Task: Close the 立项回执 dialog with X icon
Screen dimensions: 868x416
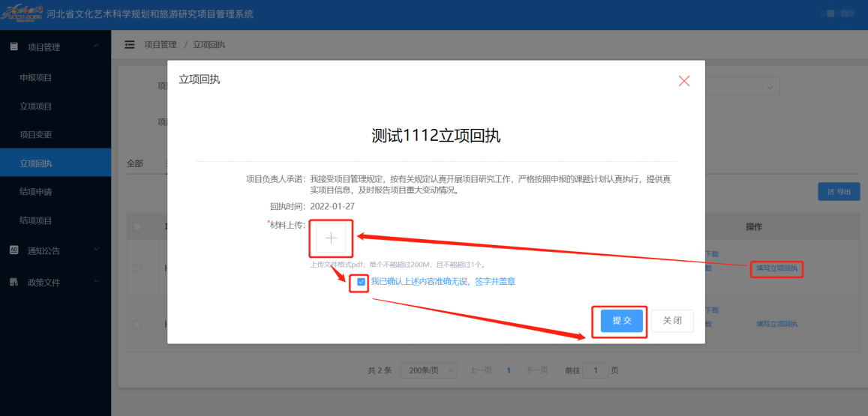Action: [x=683, y=81]
